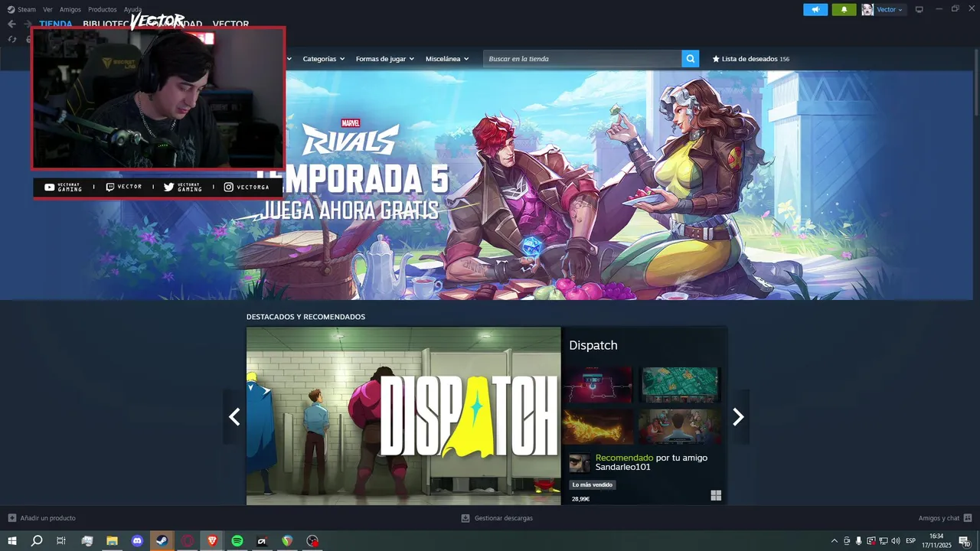This screenshot has width=980, height=551.
Task: Open Spotify from the taskbar
Action: [x=237, y=541]
